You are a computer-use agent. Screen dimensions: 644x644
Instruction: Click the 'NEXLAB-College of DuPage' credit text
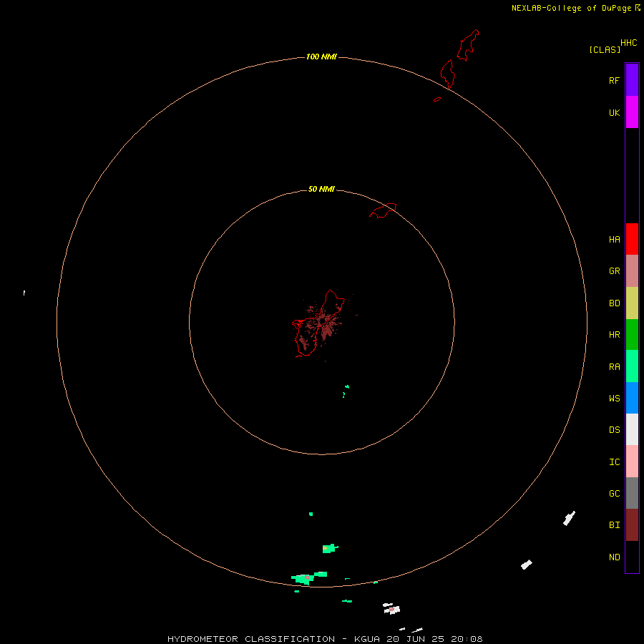pos(571,8)
